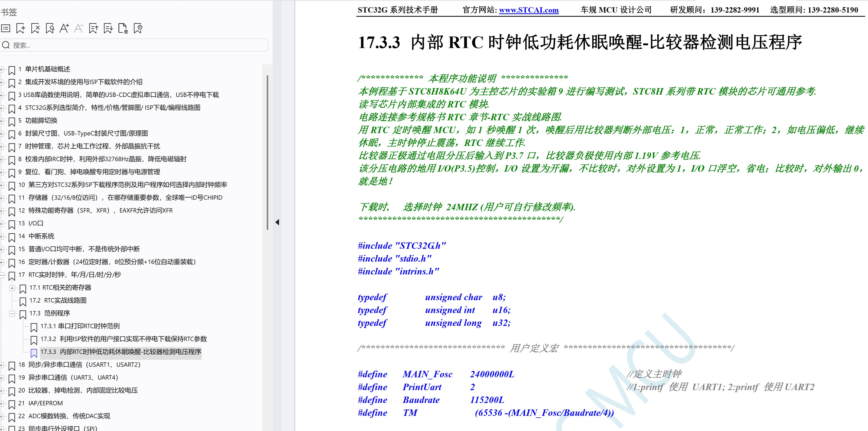Select bookmark 3 USB库函数使用说明
Screen dimensions: 868x431
118,95
